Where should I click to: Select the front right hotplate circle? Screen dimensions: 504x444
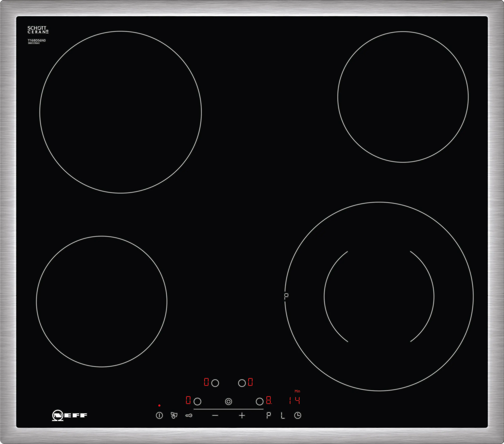point(260,402)
